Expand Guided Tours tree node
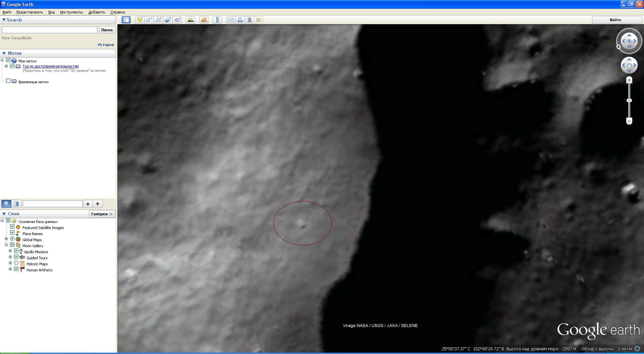 (10, 257)
